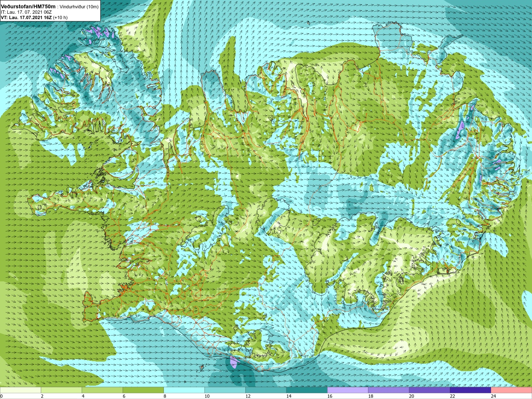Viewport: 532px width, 399px height.
Task: Click the '(+10 h)' forecast offset text
Action: (60, 17)
